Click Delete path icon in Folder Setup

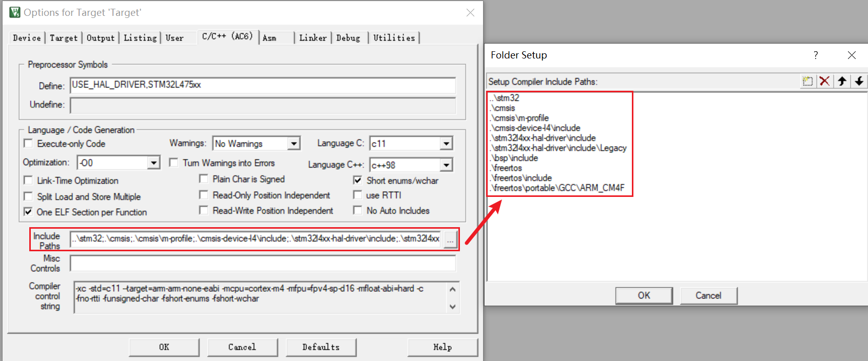(824, 81)
